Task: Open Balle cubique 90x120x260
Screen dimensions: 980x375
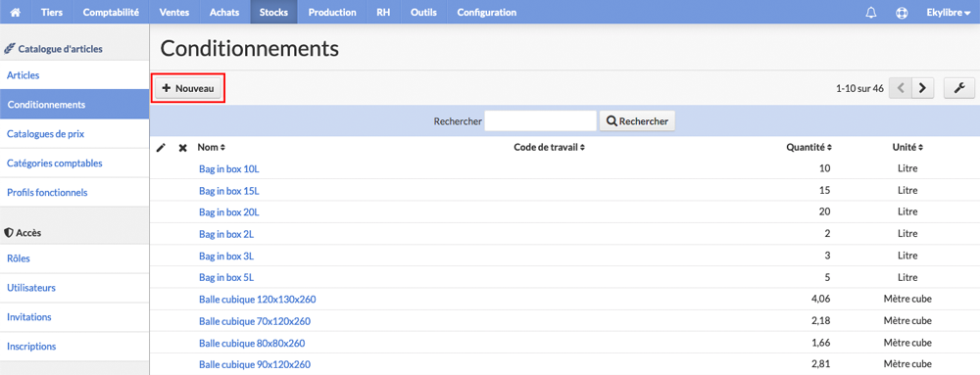Action: tap(255, 364)
